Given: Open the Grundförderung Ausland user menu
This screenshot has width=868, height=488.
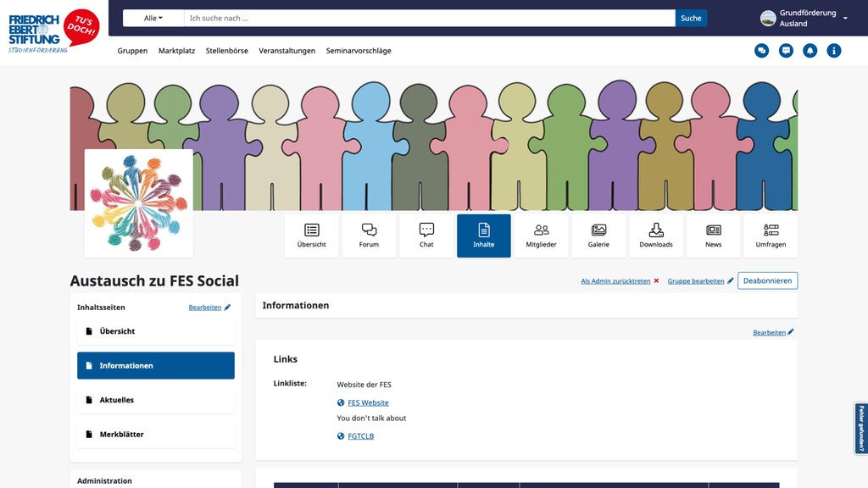Looking at the screenshot, I should [x=804, y=18].
